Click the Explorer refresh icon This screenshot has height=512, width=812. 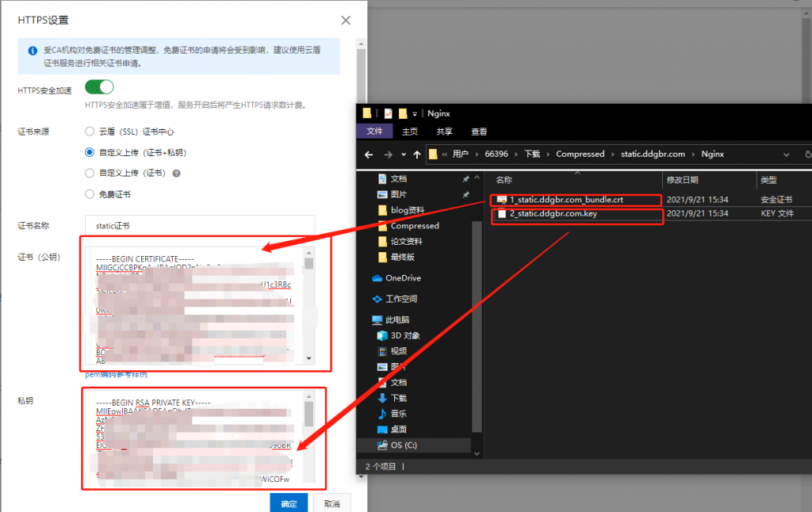(807, 155)
